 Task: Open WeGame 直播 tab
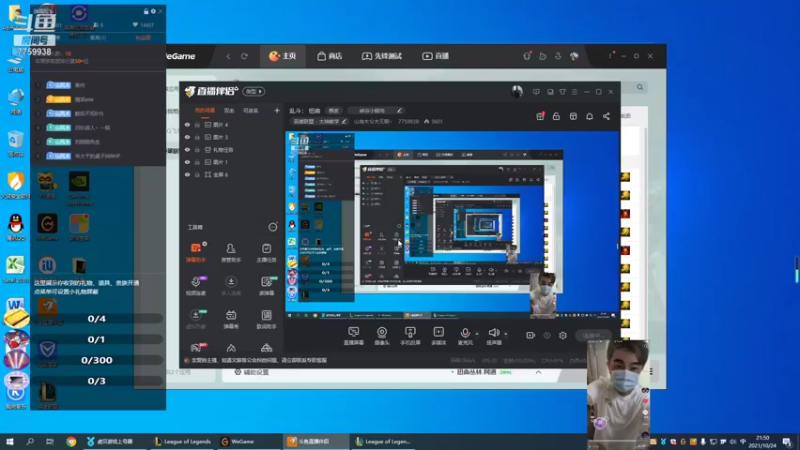[436, 56]
